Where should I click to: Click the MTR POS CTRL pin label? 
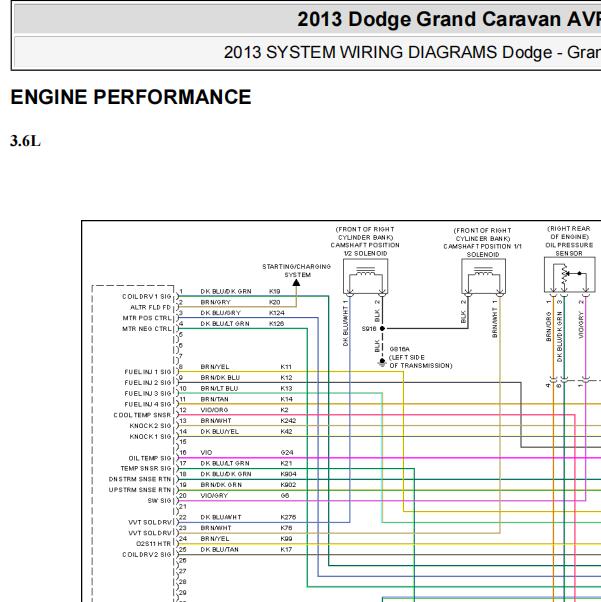[x=147, y=318]
